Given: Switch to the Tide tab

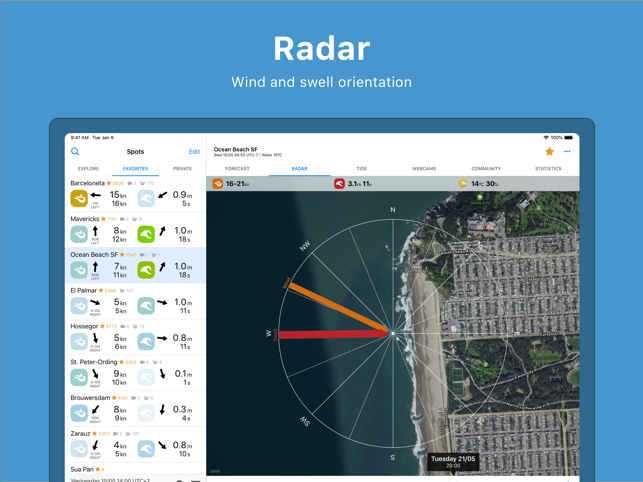Looking at the screenshot, I should point(362,169).
